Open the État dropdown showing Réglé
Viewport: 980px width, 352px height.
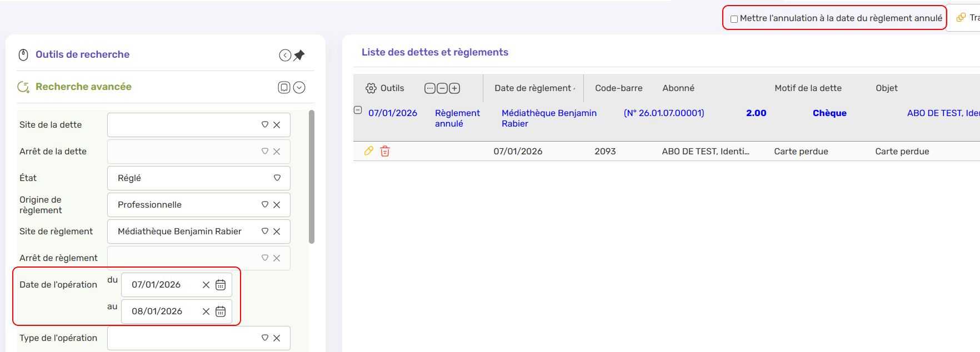(277, 178)
